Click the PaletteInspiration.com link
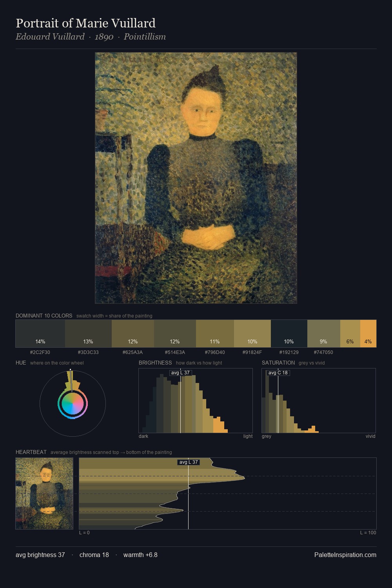Viewport: 392px width, 588px height. point(345,555)
